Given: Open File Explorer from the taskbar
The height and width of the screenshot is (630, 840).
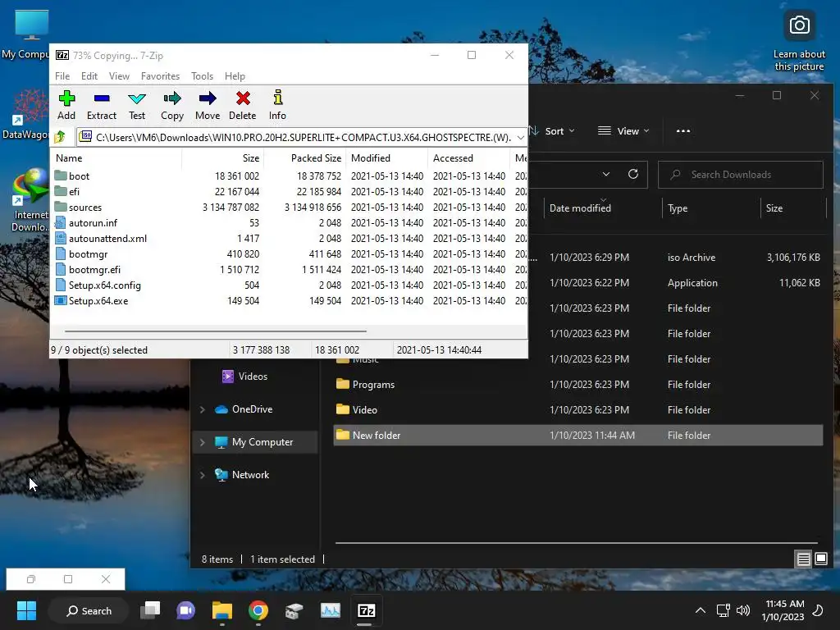Looking at the screenshot, I should tap(221, 610).
